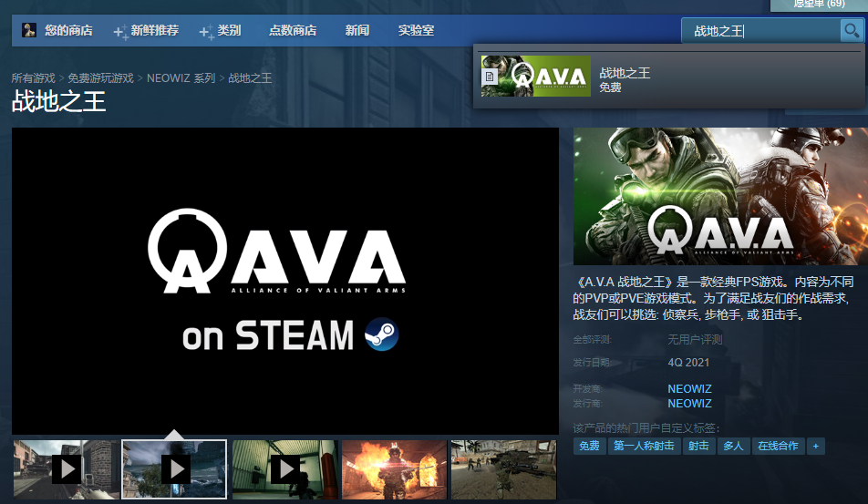Open the NEOWIZ developer link
This screenshot has height=504, width=868.
(x=689, y=389)
